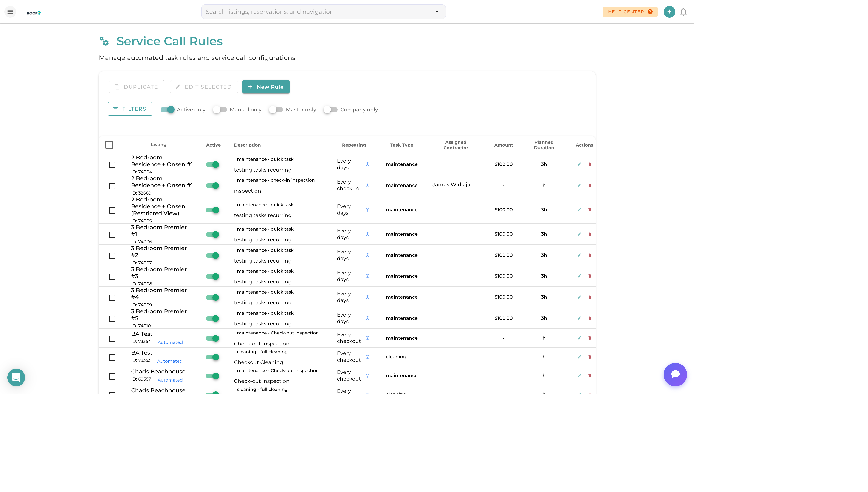Click the Duplicate button
868x492 pixels.
tap(136, 87)
